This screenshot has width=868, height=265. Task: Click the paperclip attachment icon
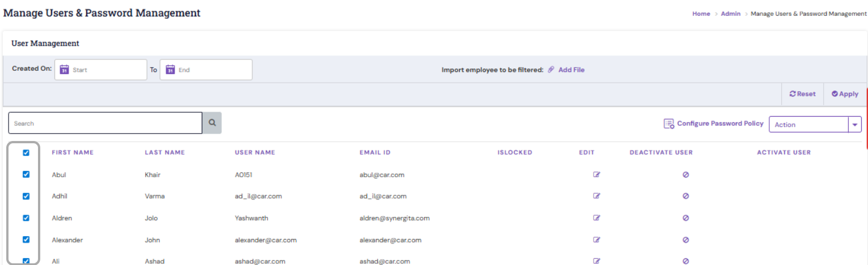pos(551,70)
